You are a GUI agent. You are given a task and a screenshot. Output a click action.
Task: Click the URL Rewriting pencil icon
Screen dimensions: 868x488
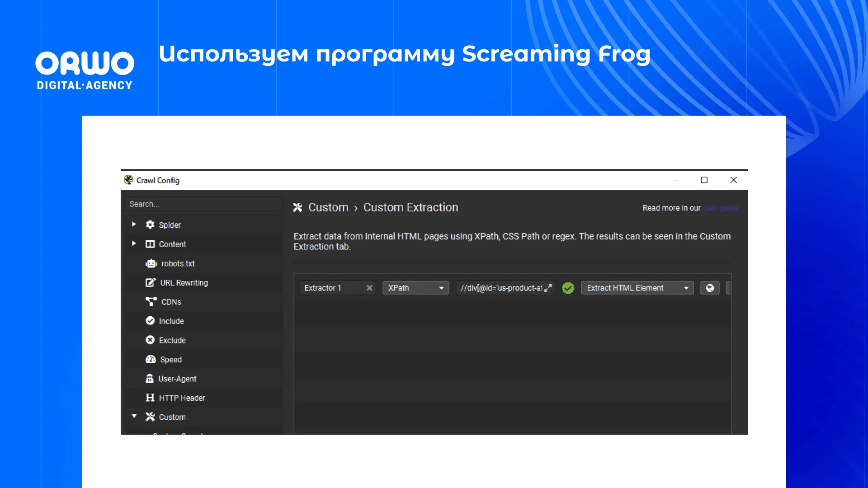click(x=151, y=282)
